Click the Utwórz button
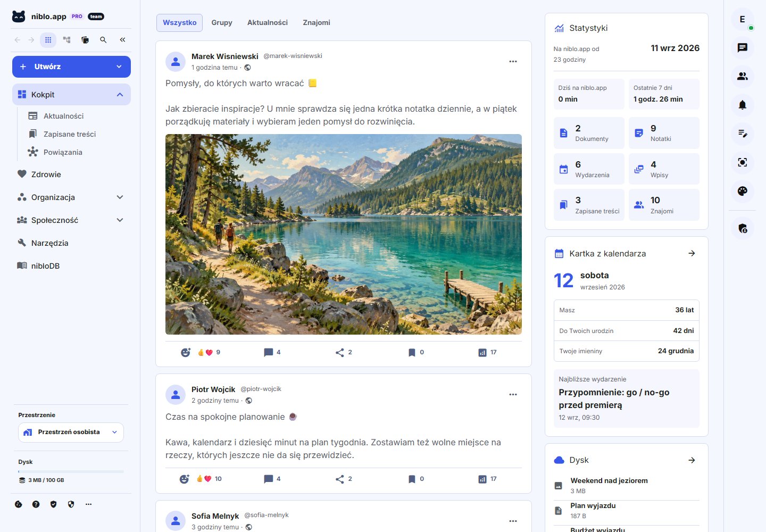766x532 pixels. point(71,66)
